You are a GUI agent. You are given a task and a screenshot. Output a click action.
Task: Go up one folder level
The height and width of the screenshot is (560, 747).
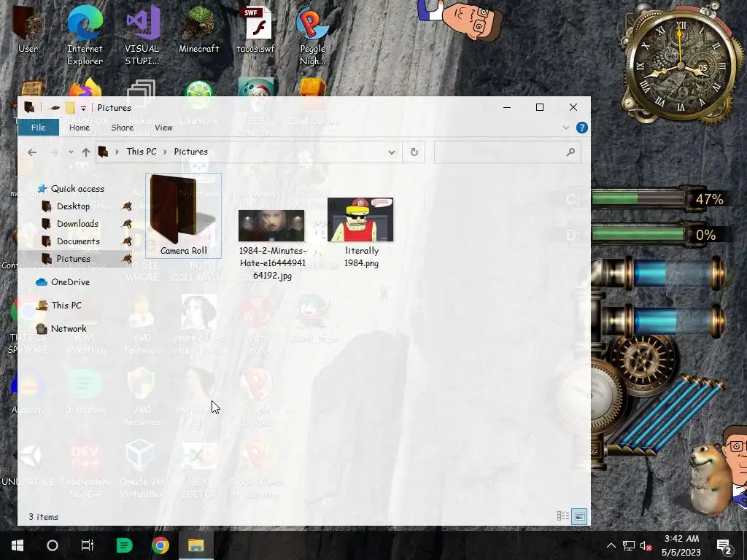(x=86, y=152)
